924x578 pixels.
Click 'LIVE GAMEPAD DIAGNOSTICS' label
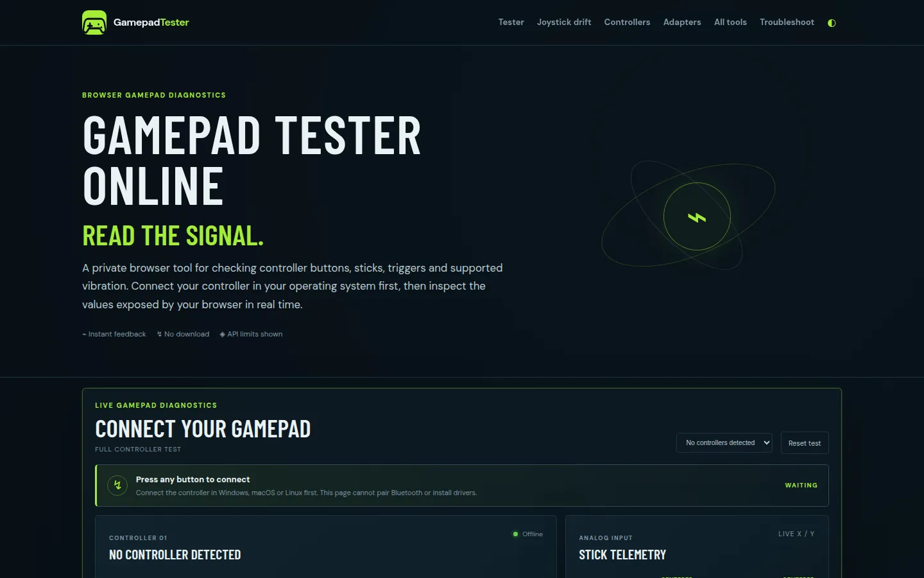click(156, 405)
